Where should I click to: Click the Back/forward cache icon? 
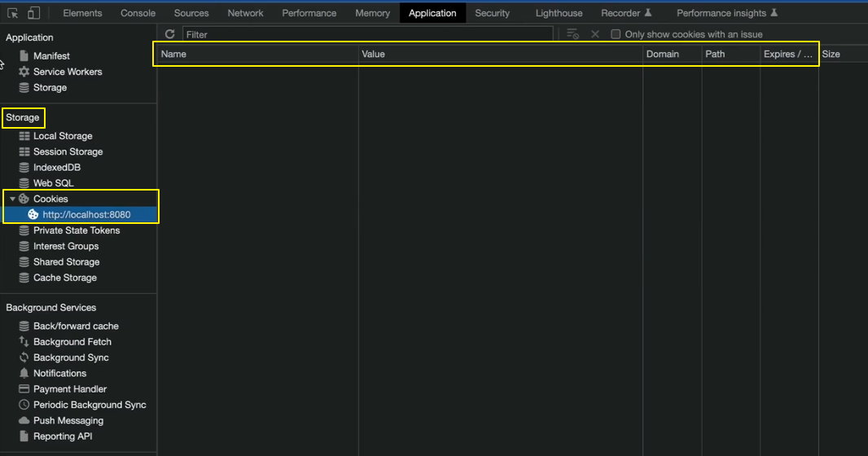pos(24,326)
